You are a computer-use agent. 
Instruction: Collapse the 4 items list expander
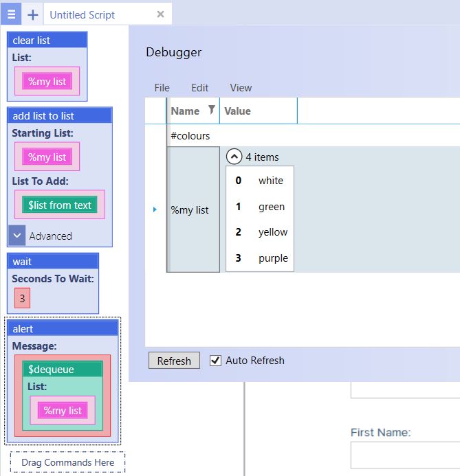tap(234, 157)
